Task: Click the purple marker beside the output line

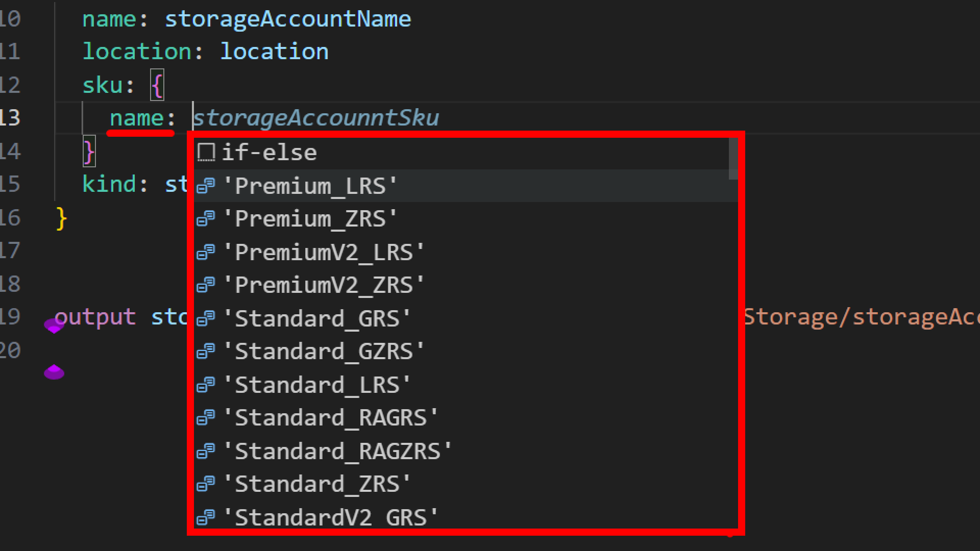Action: click(x=54, y=325)
